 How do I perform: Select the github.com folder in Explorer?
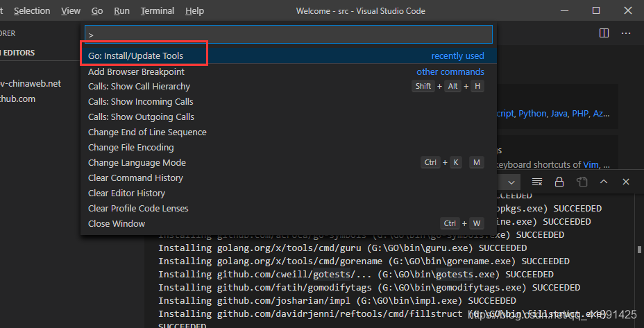(x=17, y=99)
